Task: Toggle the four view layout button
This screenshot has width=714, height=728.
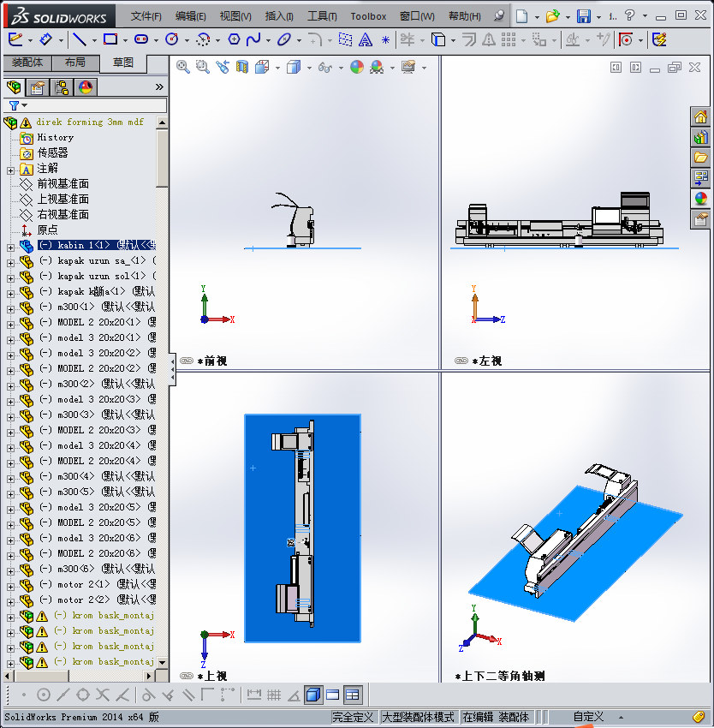Action: (353, 695)
